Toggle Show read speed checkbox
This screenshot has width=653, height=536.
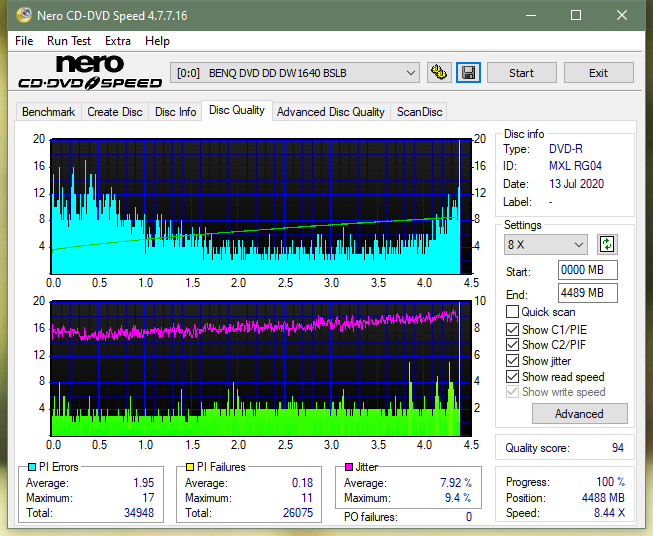(x=512, y=376)
